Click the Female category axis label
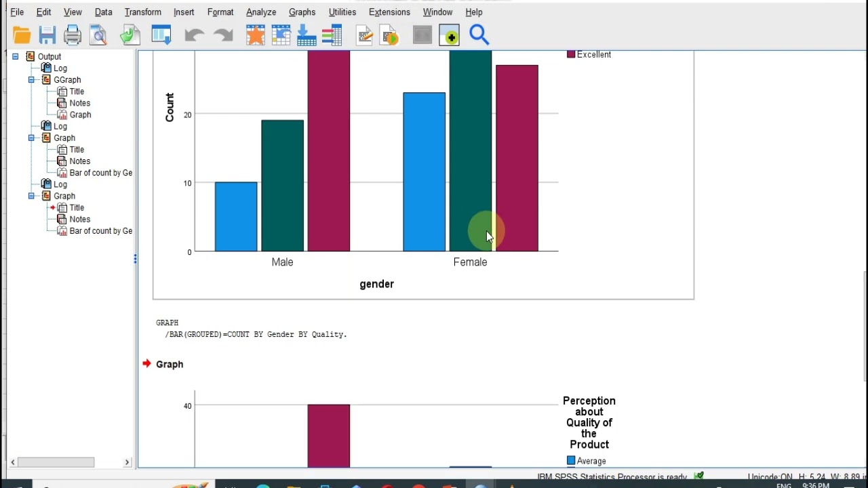Viewport: 868px width, 488px height. [470, 262]
